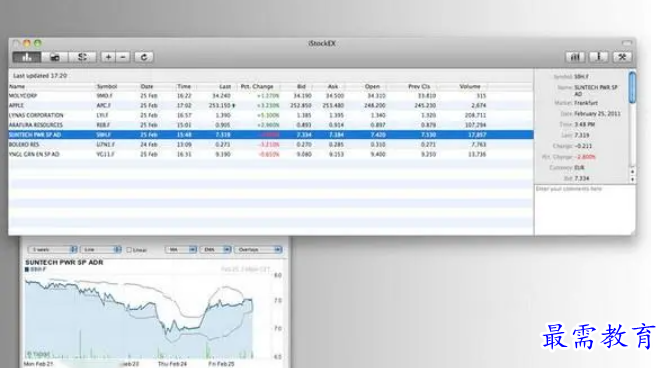Click the info panel scrollbar thumb
The height and width of the screenshot is (368, 664).
tap(632, 88)
